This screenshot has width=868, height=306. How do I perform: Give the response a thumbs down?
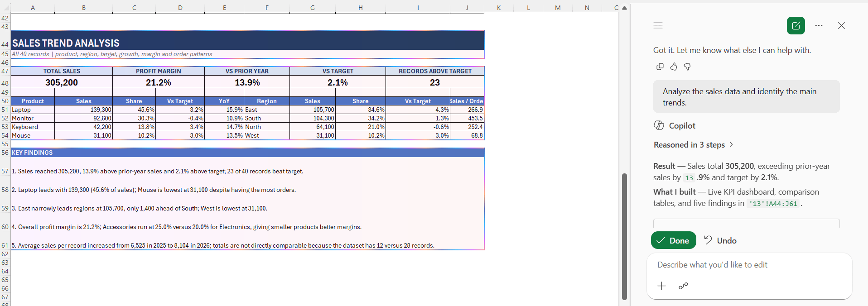[687, 67]
